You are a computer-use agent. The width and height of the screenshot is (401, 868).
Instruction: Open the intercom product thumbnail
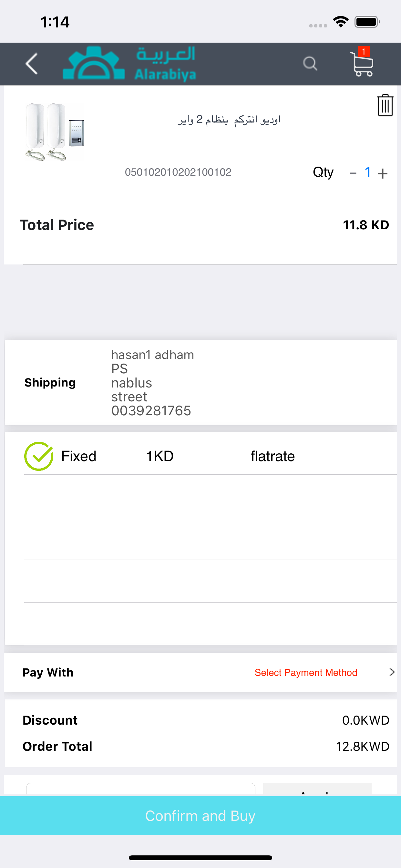(x=55, y=132)
